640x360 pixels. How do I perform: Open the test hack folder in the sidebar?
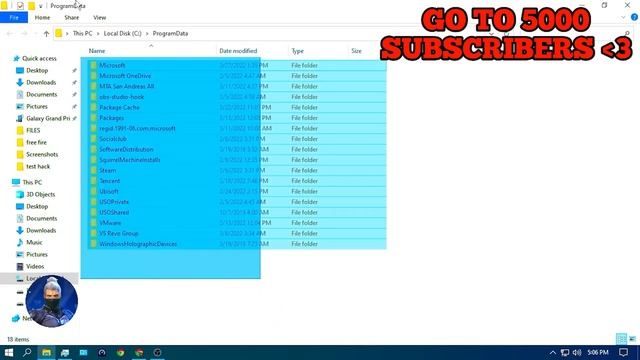coord(38,167)
